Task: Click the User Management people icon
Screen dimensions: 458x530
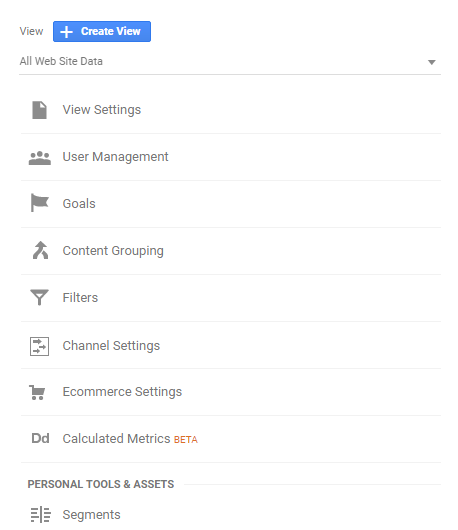Action: tap(40, 158)
